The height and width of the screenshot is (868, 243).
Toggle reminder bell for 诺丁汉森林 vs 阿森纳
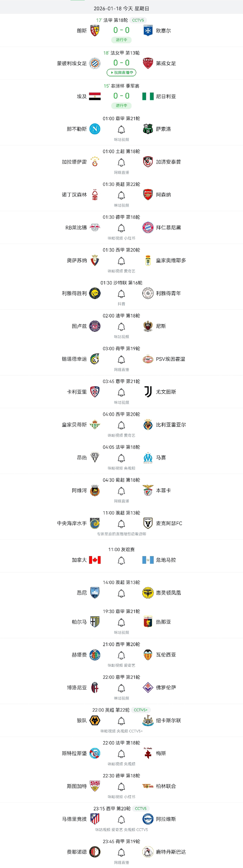coord(121,195)
